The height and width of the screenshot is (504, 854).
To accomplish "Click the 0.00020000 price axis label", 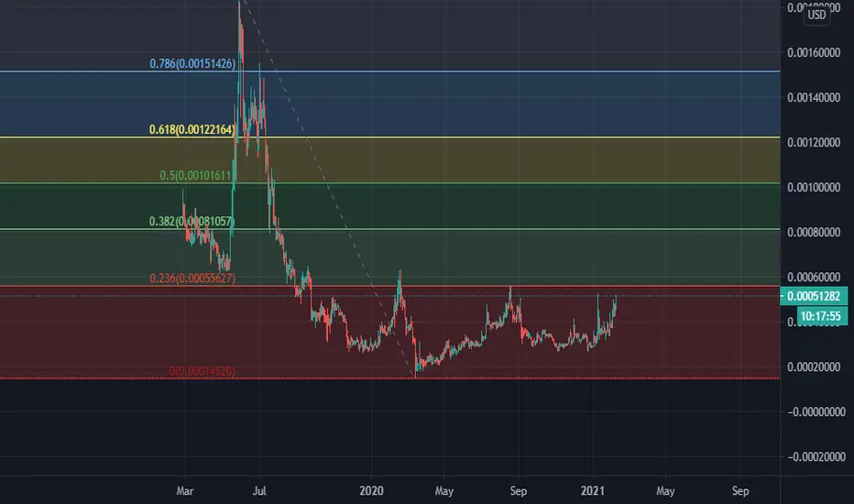I will 814,367.
